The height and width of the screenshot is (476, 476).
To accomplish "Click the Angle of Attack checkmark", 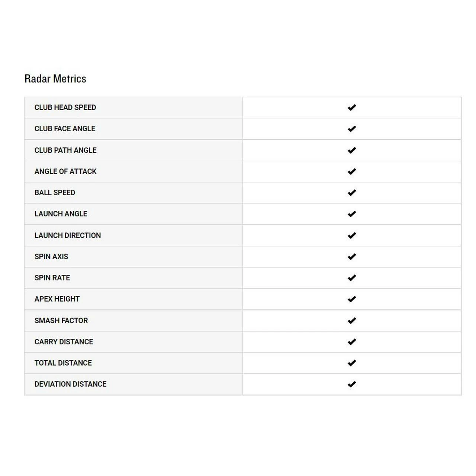I will [352, 171].
